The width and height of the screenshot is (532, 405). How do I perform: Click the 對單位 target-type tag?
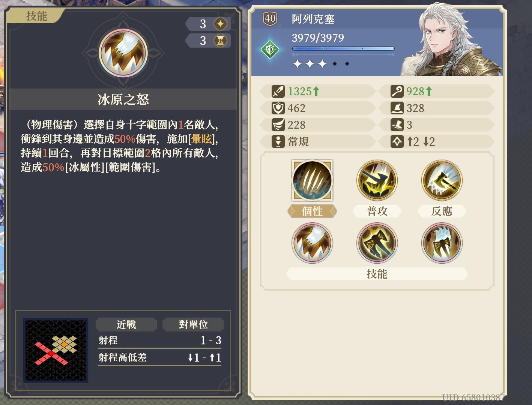coord(193,324)
